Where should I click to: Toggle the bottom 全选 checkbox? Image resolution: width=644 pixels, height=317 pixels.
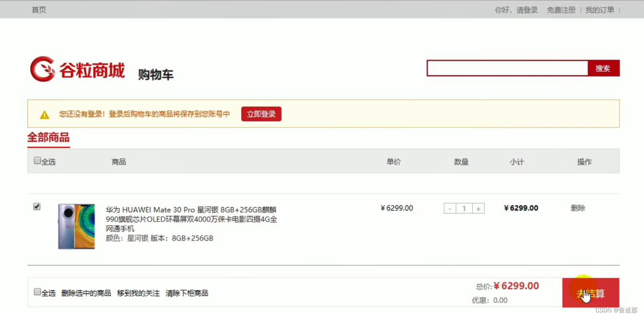37,292
